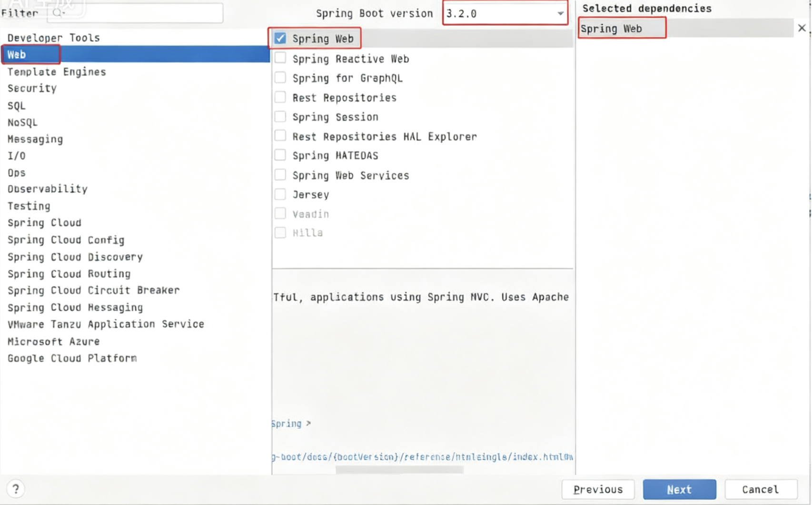
Task: Select Observability category
Action: tap(135, 189)
